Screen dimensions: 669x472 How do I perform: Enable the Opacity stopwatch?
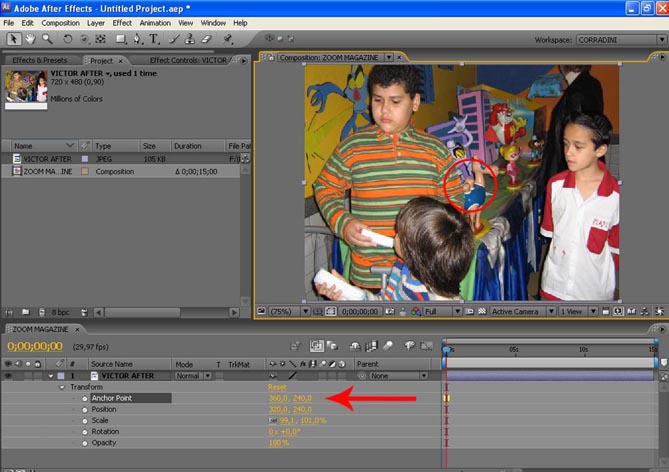84,442
